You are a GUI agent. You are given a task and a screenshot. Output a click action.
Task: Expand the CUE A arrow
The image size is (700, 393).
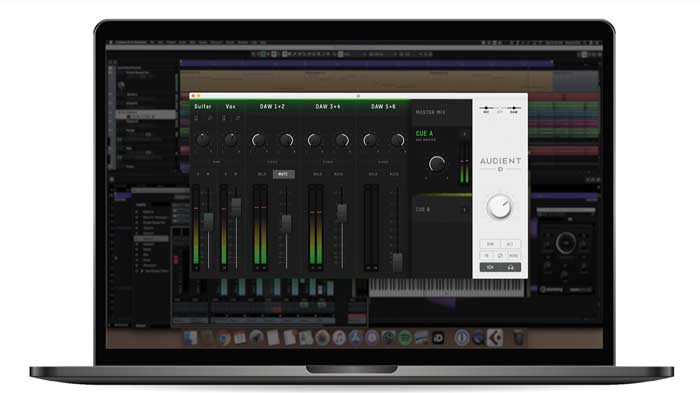tap(464, 134)
